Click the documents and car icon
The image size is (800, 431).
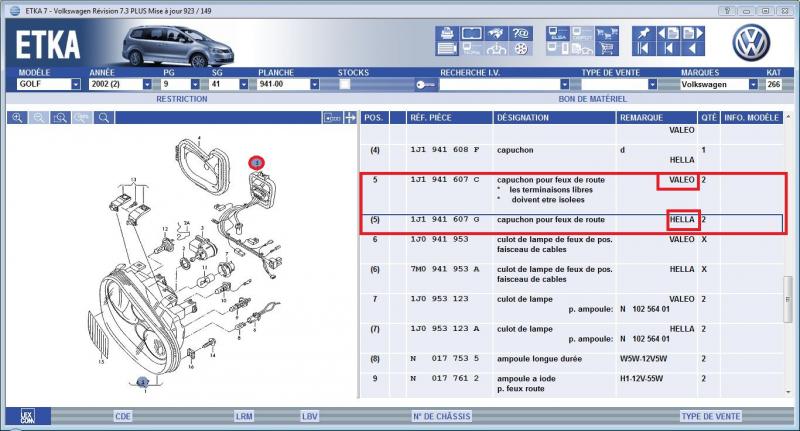[582, 48]
